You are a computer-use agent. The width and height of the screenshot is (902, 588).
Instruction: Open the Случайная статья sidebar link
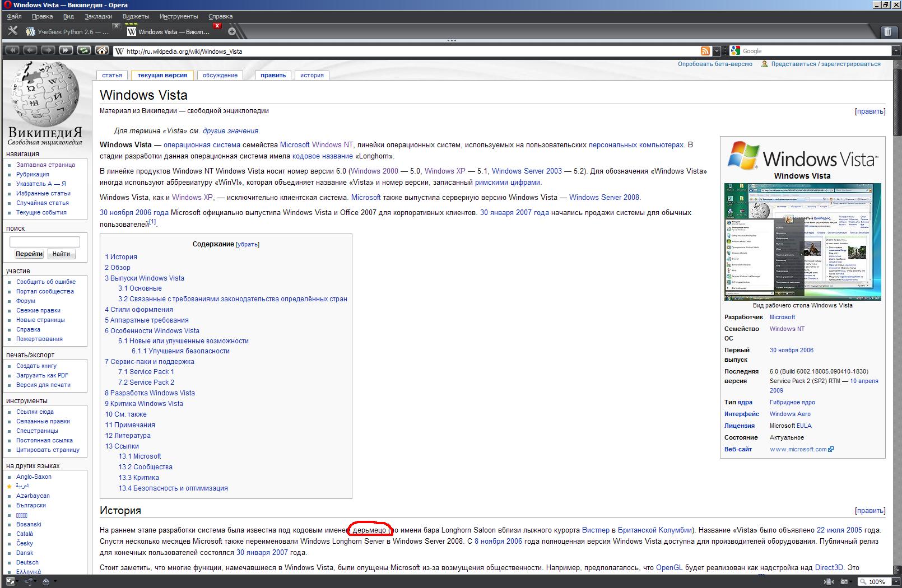[43, 203]
